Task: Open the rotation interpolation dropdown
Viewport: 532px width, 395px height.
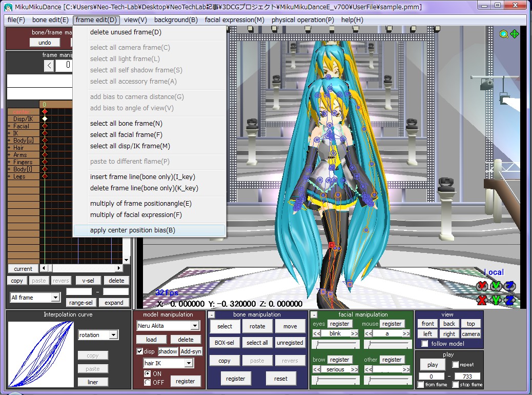Action: [114, 335]
